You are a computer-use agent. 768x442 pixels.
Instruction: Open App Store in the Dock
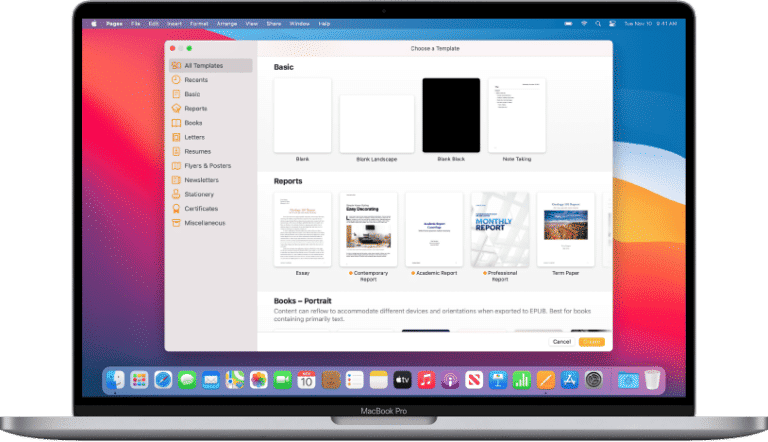(x=569, y=380)
